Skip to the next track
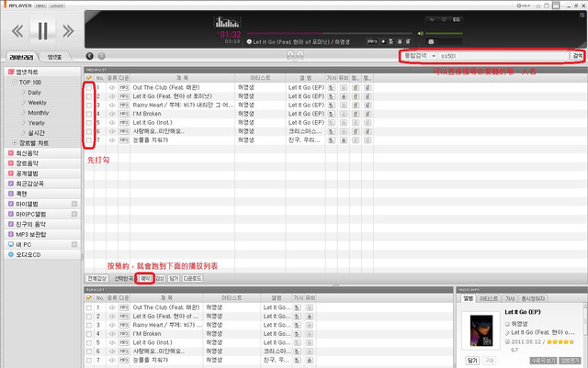The width and height of the screenshot is (588, 368). [68, 31]
